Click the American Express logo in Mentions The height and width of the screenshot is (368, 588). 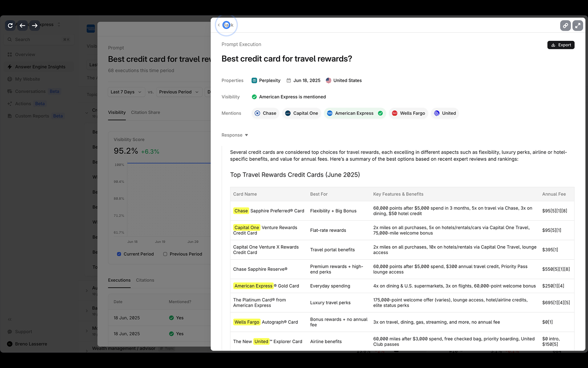pyautogui.click(x=330, y=113)
